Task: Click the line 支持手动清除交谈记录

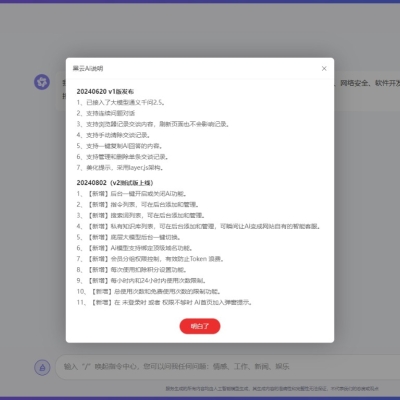Action: click(x=113, y=135)
